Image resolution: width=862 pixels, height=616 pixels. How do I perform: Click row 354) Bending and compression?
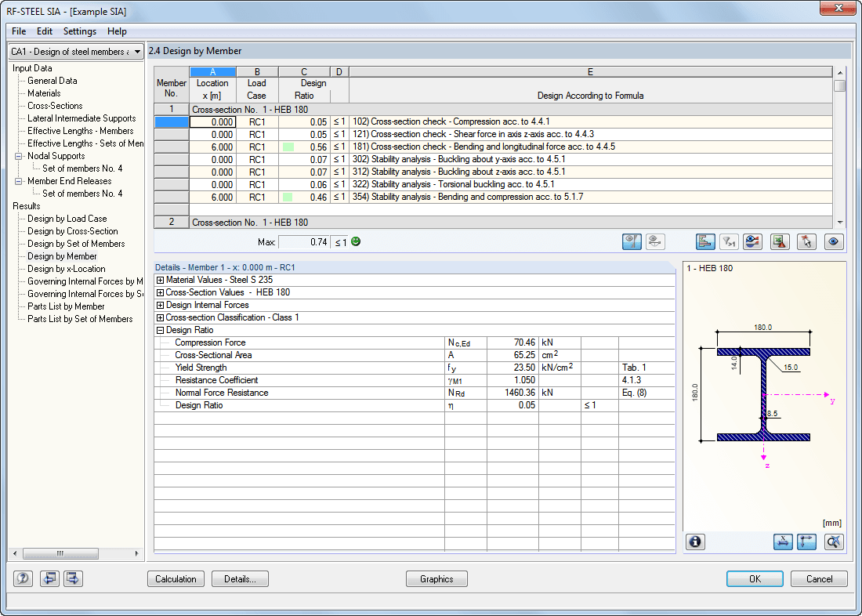coord(493,197)
